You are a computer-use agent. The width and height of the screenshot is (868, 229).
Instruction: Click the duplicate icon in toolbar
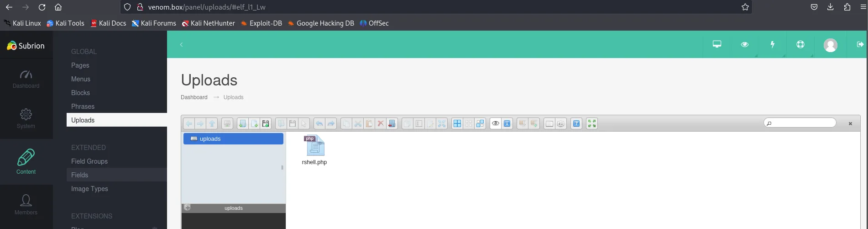click(407, 123)
